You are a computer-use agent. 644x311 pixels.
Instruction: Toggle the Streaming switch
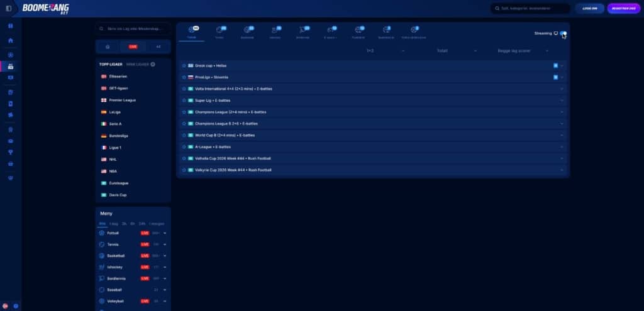click(x=563, y=33)
